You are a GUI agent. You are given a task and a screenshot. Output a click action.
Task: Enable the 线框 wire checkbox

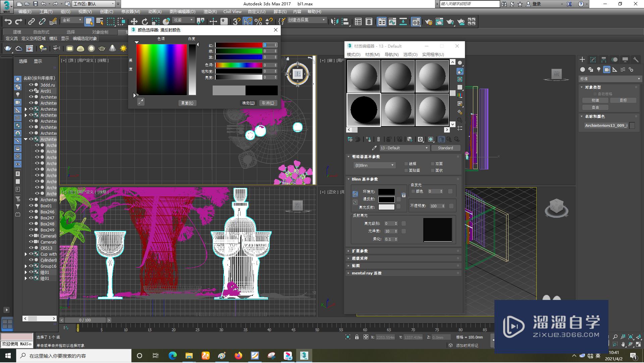point(406,164)
